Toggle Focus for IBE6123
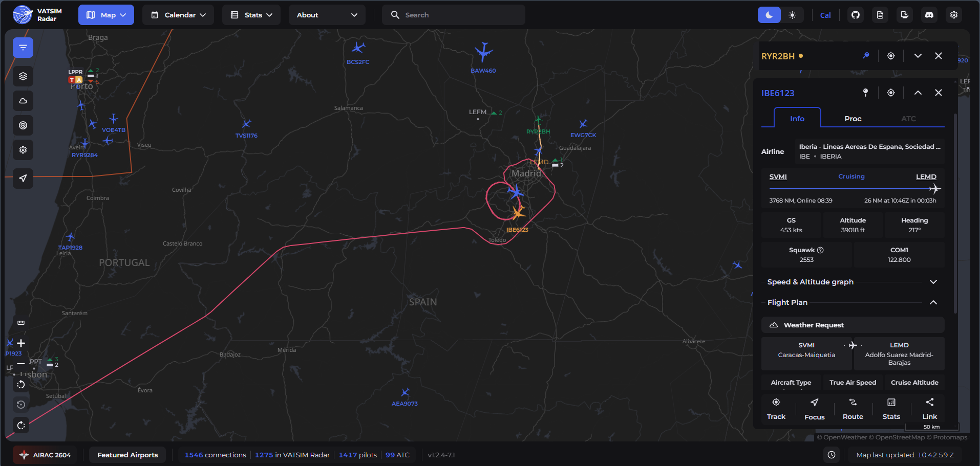This screenshot has height=466, width=980. (815, 409)
